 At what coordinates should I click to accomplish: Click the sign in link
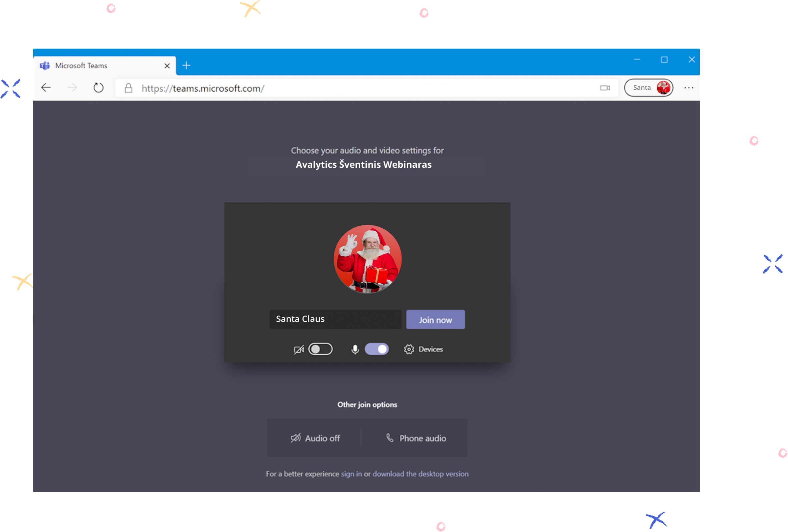coord(351,474)
